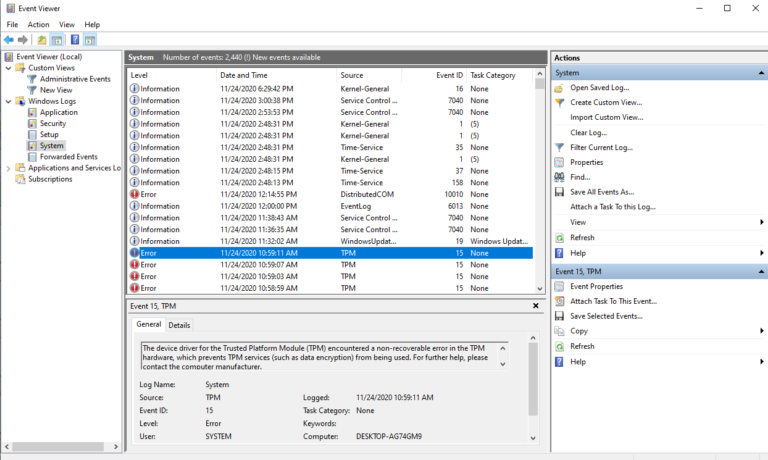Collapse the Windows Logs tree node
The image size is (768, 460).
pyautogui.click(x=8, y=101)
